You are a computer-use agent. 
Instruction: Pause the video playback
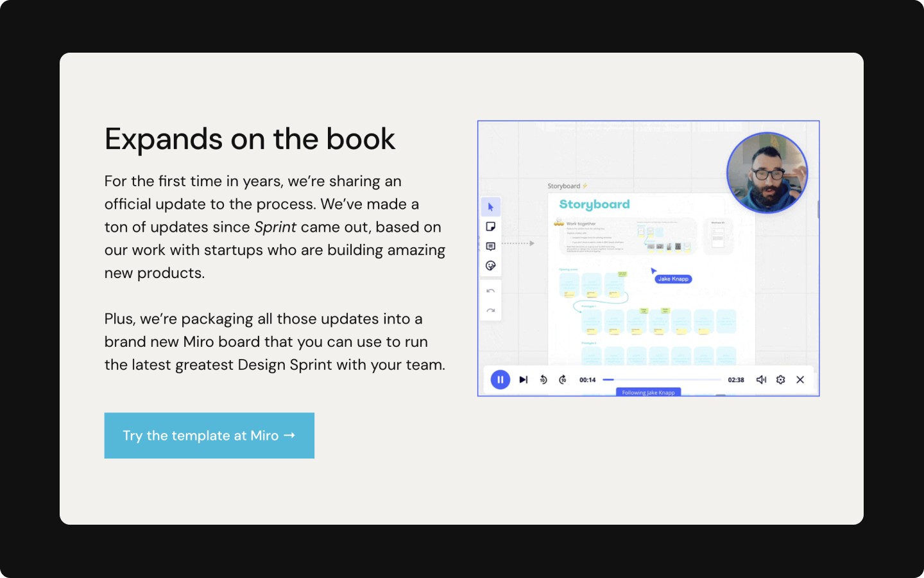coord(501,380)
